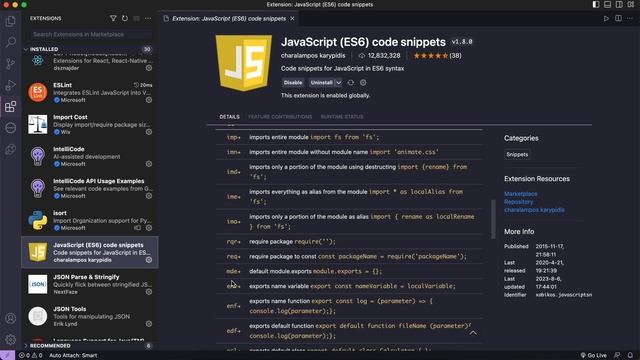Open Manage gear in activity bar
Viewport: 640px width, 360px height.
coord(11,339)
